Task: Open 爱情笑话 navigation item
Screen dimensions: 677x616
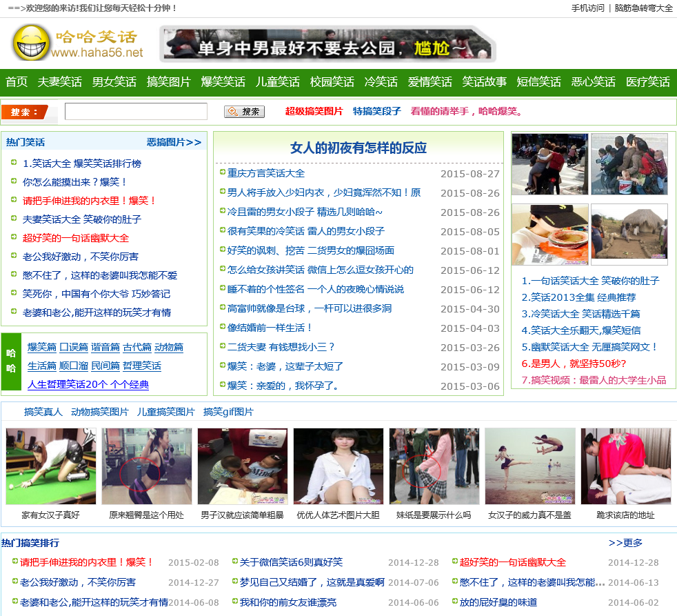Action: click(x=430, y=81)
